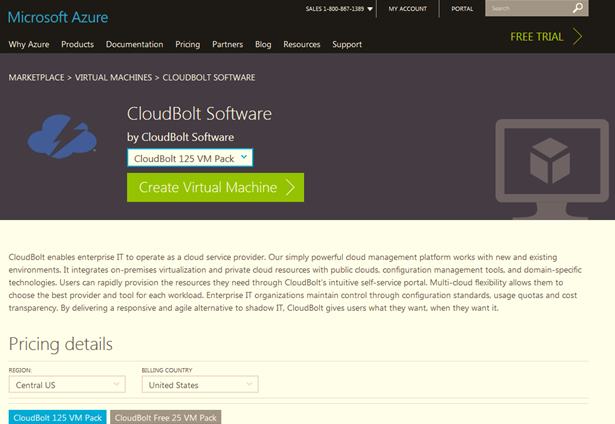Open the Region dropdown Central US

coord(67,384)
